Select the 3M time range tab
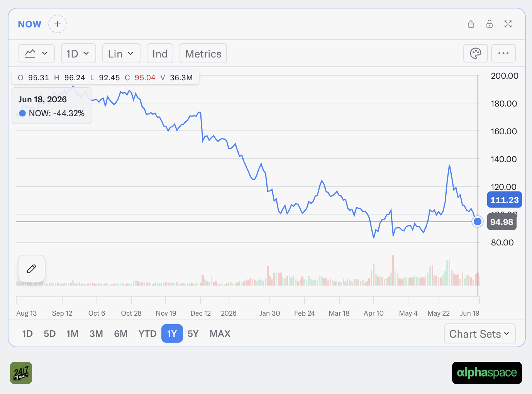 point(96,334)
